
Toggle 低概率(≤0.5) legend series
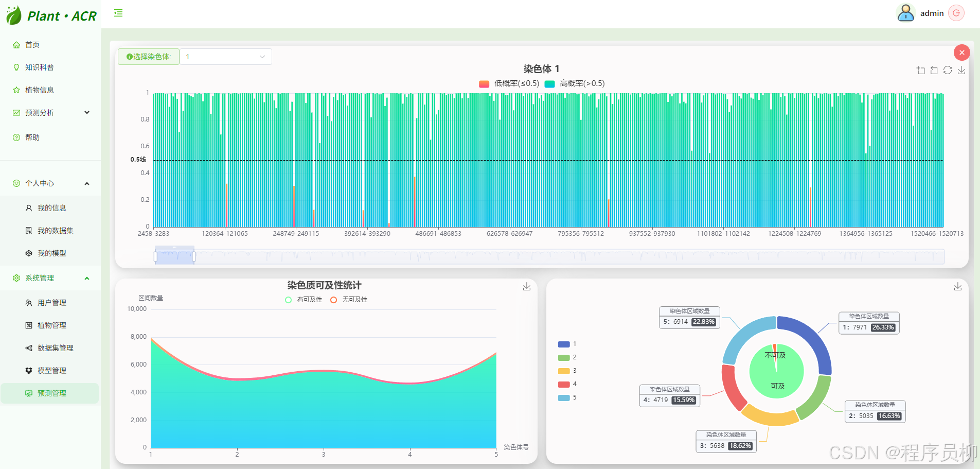tap(509, 83)
